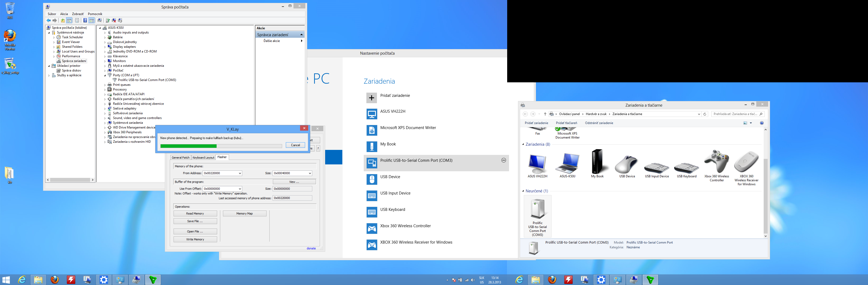The width and height of the screenshot is (868, 285).
Task: Open the memory Size 0x00040000 dropdown
Action: click(310, 173)
